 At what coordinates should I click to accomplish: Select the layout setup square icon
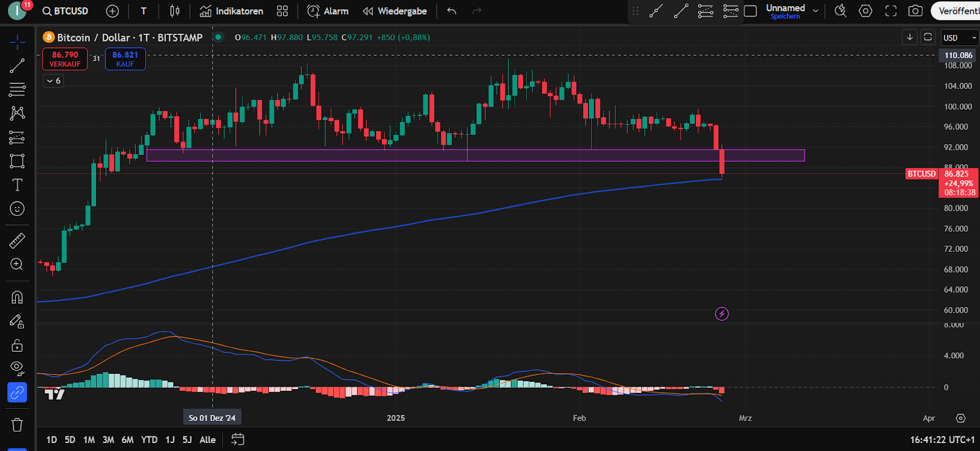coord(750,11)
